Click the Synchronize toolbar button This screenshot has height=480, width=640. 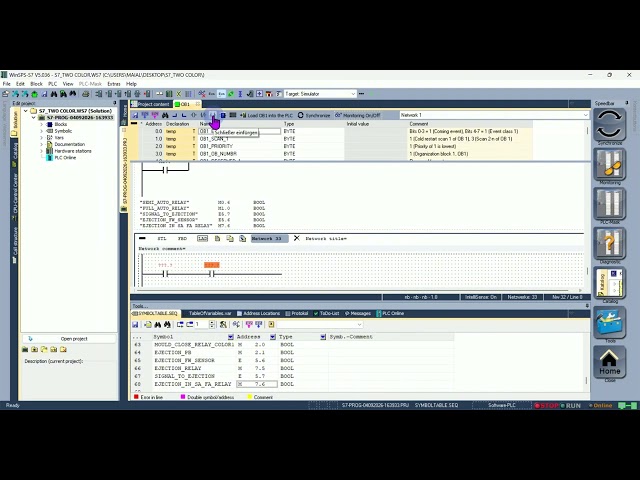pos(314,116)
